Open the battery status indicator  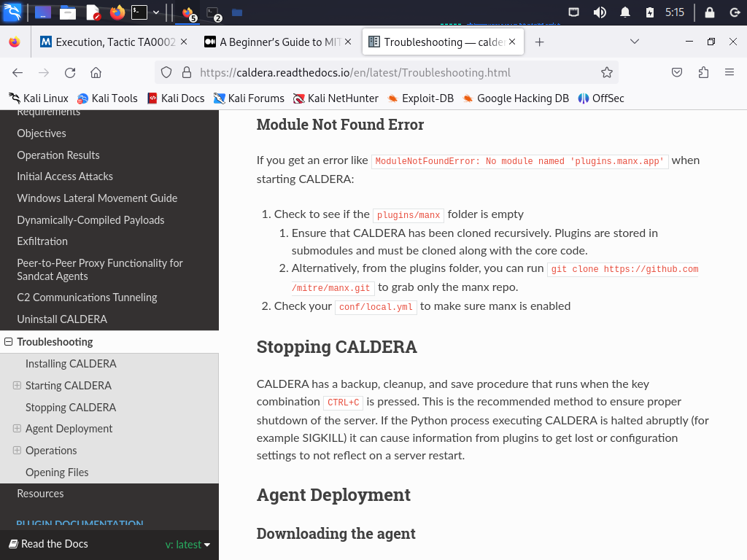[649, 11]
